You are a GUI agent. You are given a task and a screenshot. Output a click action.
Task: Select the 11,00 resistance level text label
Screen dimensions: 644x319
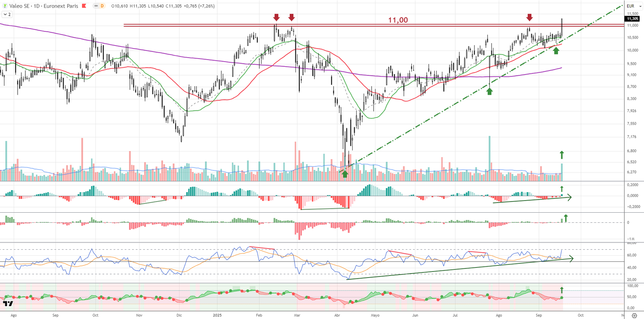pyautogui.click(x=398, y=20)
